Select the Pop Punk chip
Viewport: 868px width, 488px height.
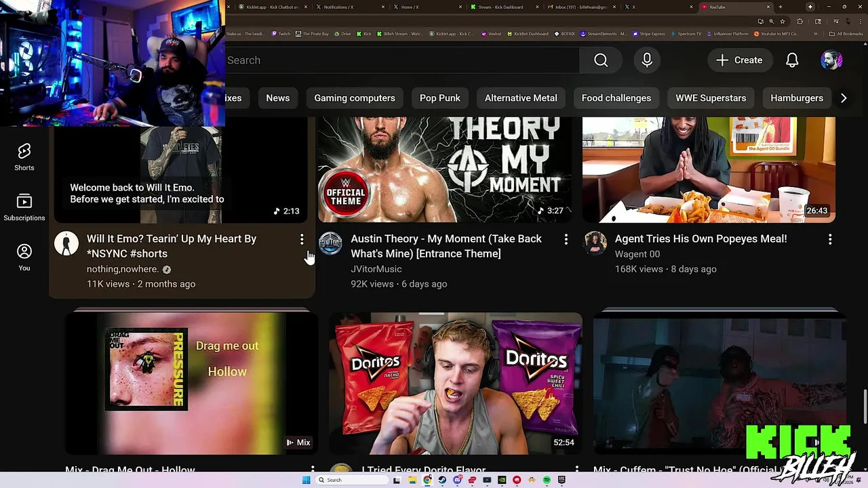(x=440, y=98)
